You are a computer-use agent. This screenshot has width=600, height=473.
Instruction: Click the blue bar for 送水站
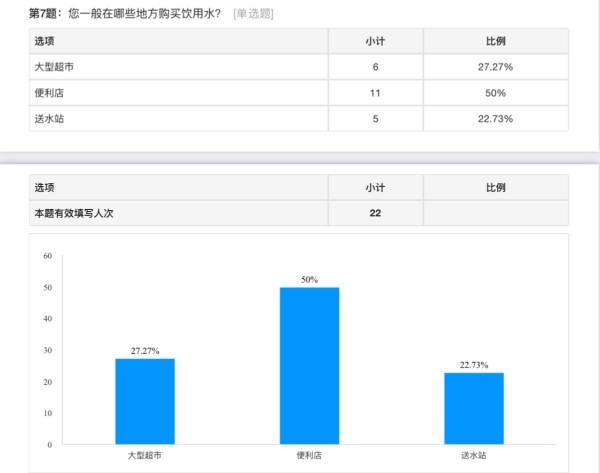tap(474, 408)
